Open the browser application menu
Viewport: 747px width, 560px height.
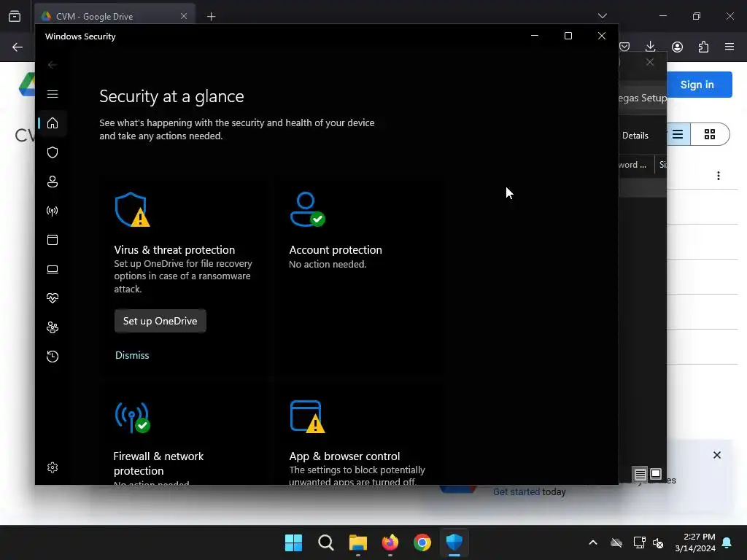coord(729,47)
